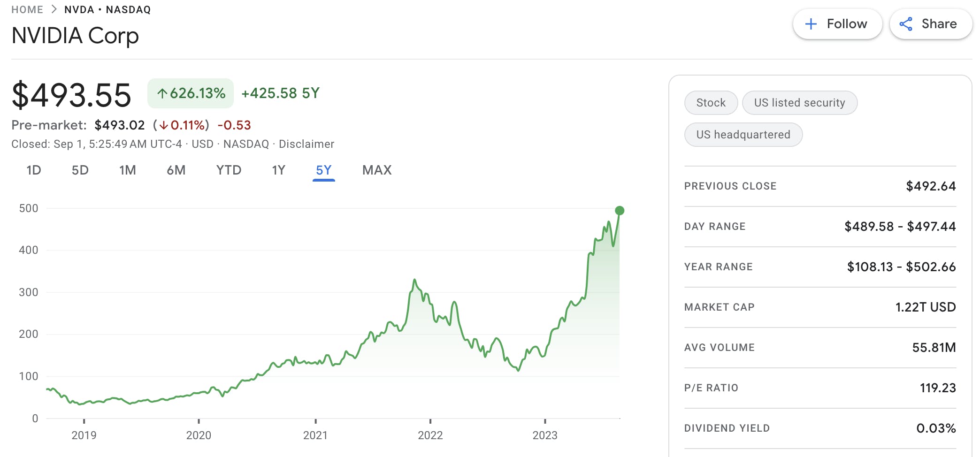Switch chart to 6M range
The image size is (980, 457).
coord(176,170)
